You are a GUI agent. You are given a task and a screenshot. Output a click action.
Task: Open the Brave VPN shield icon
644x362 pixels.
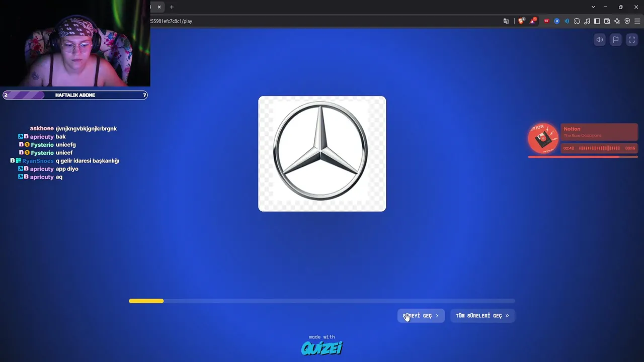(627, 21)
